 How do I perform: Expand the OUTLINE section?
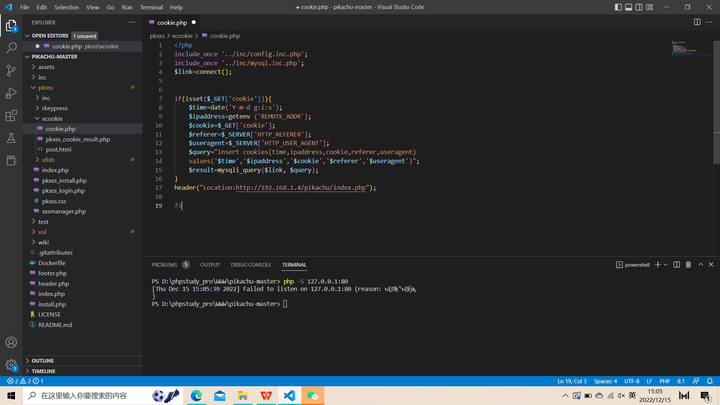click(43, 361)
